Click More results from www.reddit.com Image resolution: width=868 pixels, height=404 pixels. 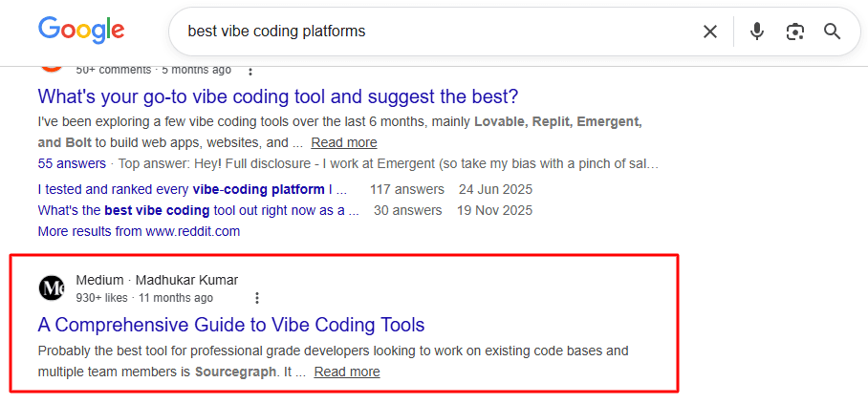(139, 231)
